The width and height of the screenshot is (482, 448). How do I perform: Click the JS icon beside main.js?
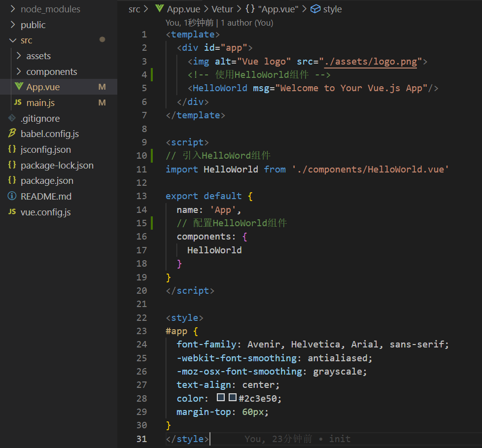[x=18, y=102]
